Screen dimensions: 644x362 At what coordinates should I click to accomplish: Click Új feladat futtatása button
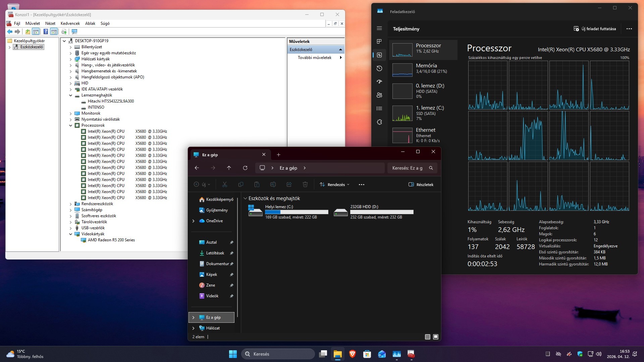(595, 29)
